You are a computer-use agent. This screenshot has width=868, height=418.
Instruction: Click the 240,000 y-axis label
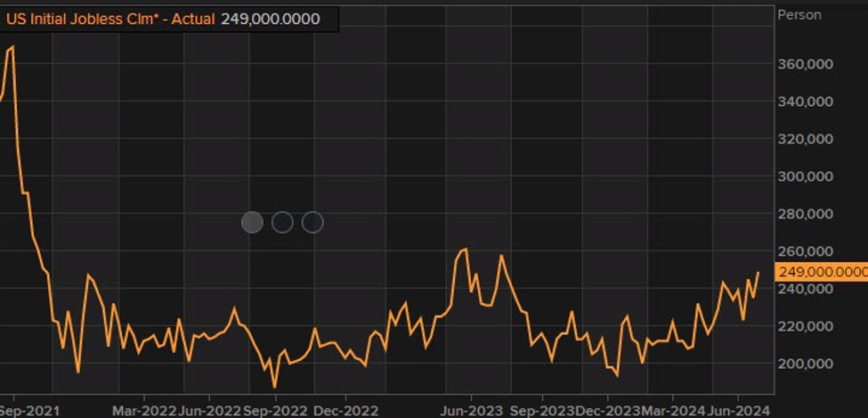point(805,289)
